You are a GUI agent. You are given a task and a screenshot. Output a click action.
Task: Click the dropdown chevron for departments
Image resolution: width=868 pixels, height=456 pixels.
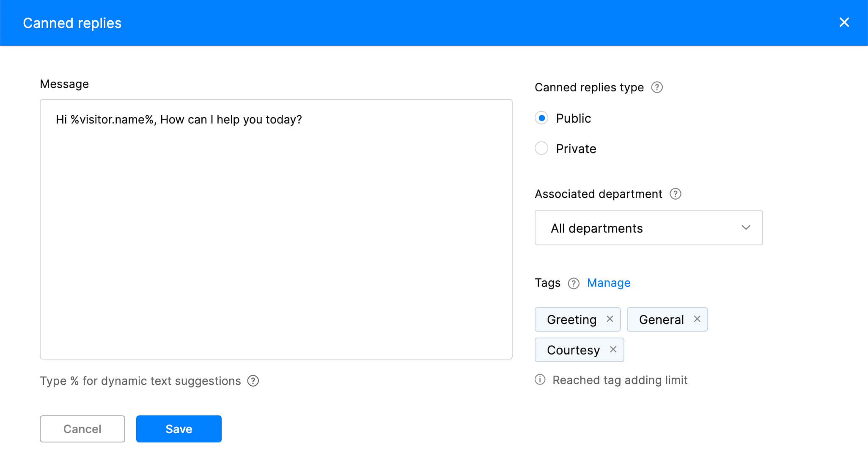pos(746,228)
